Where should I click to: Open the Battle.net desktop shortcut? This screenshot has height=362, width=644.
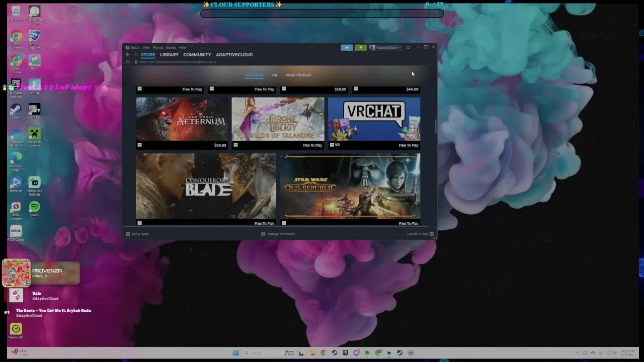16,184
